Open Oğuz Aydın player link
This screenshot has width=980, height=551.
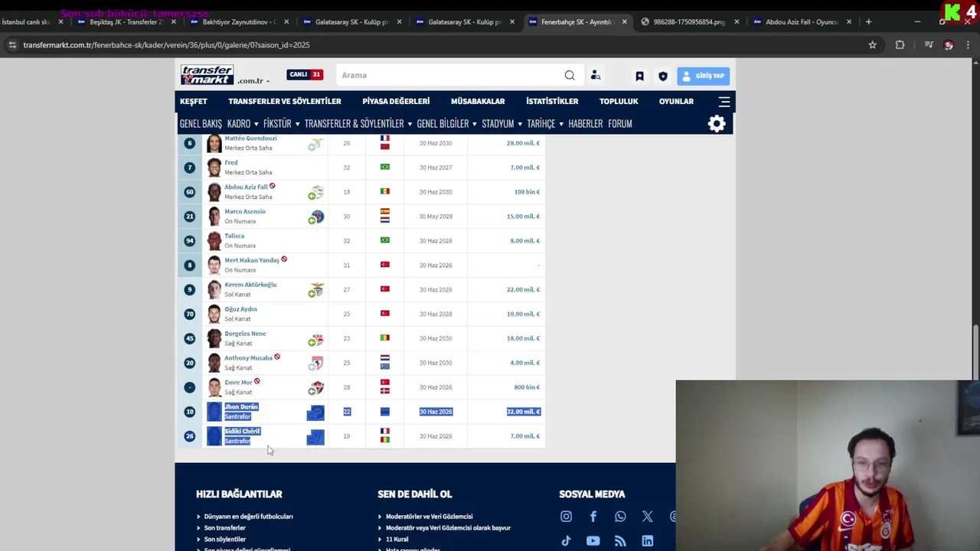point(240,309)
